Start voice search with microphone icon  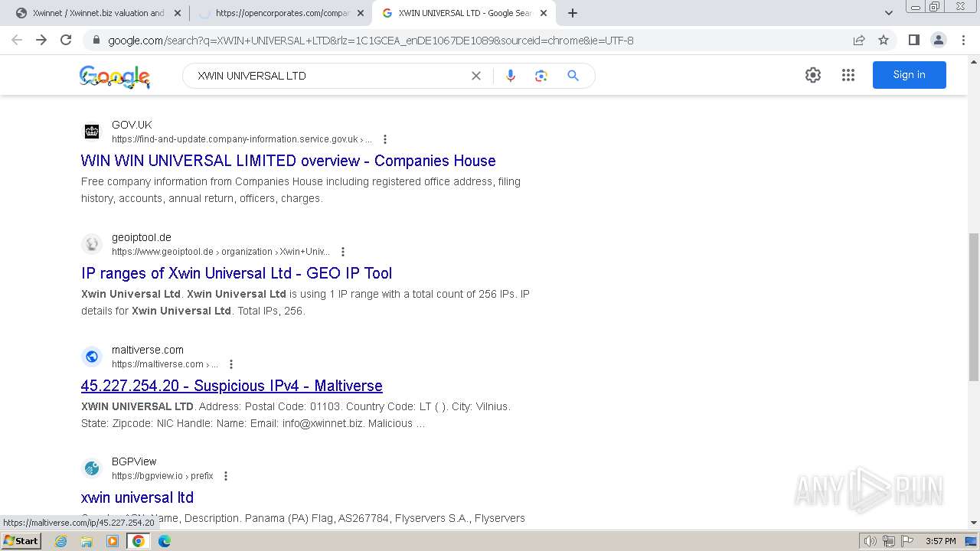click(x=511, y=76)
